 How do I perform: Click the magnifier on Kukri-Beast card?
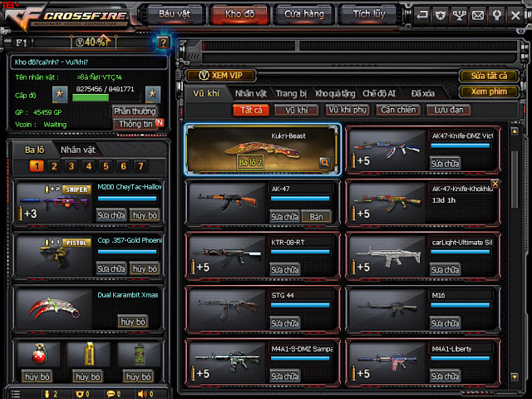point(325,163)
